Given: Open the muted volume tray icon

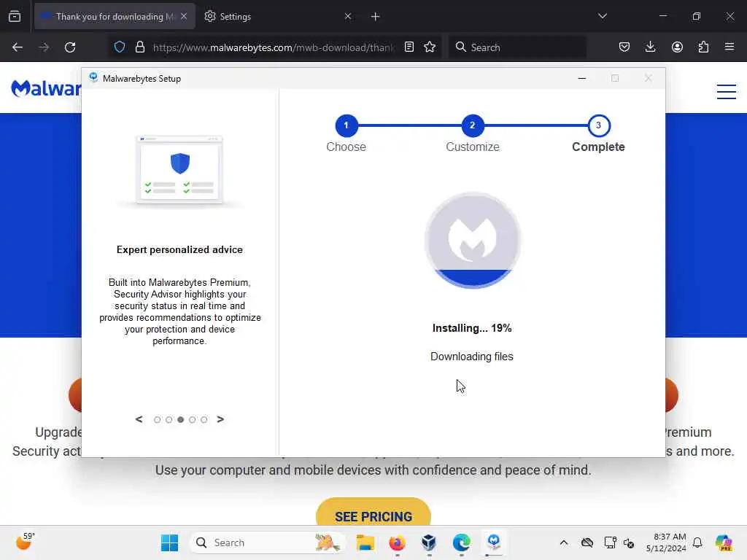Looking at the screenshot, I should coord(629,542).
